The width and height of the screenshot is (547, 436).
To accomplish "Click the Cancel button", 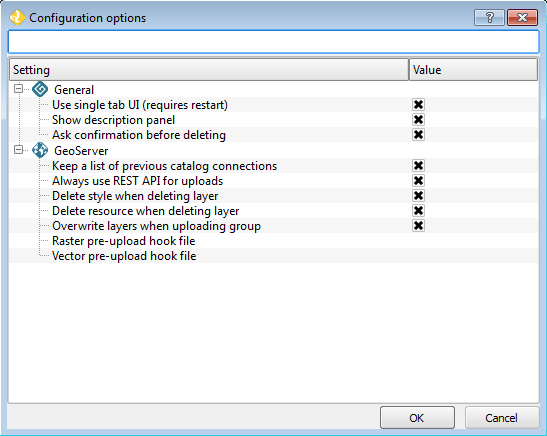I will pyautogui.click(x=502, y=418).
